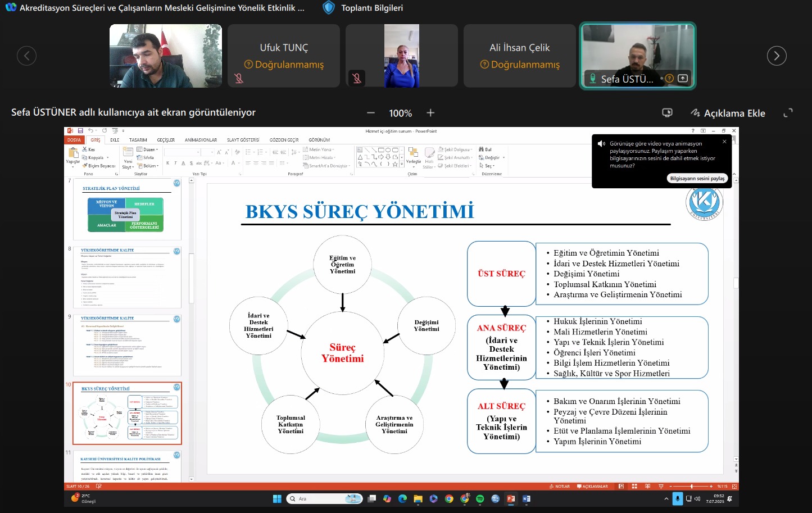
Task: Open Word from taskbar
Action: click(x=527, y=498)
